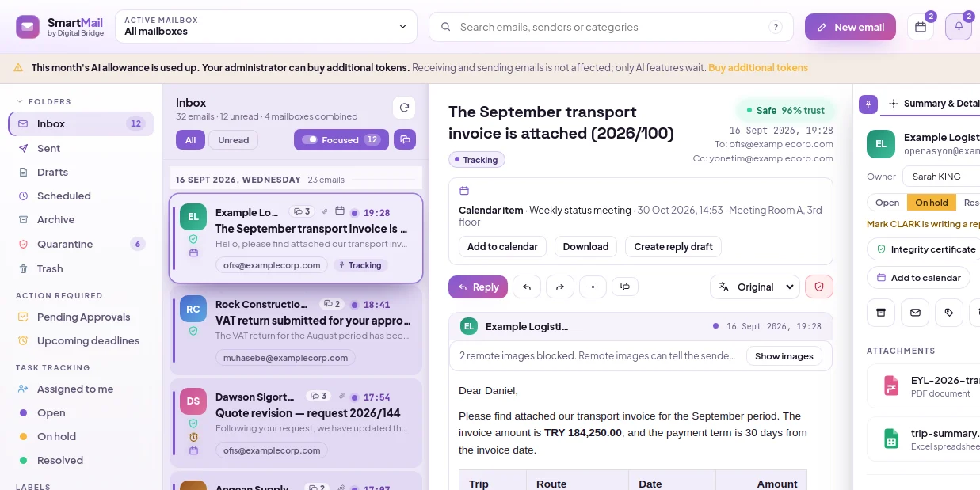Filter by the green Resolved task status
Image resolution: width=980 pixels, height=490 pixels.
pyautogui.click(x=81, y=460)
